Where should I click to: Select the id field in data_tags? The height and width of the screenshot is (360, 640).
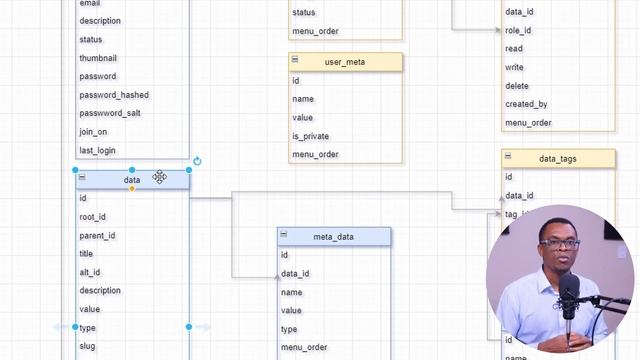tap(558, 177)
